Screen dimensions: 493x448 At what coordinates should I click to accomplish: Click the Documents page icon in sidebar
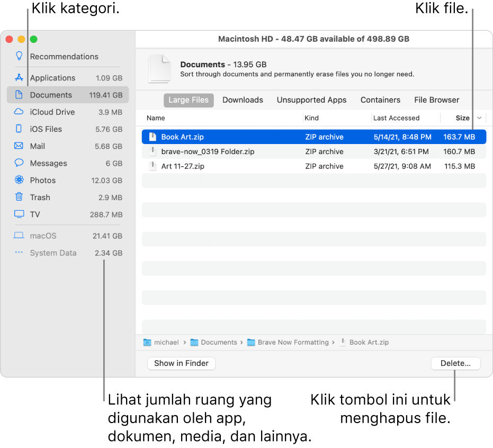tap(19, 95)
